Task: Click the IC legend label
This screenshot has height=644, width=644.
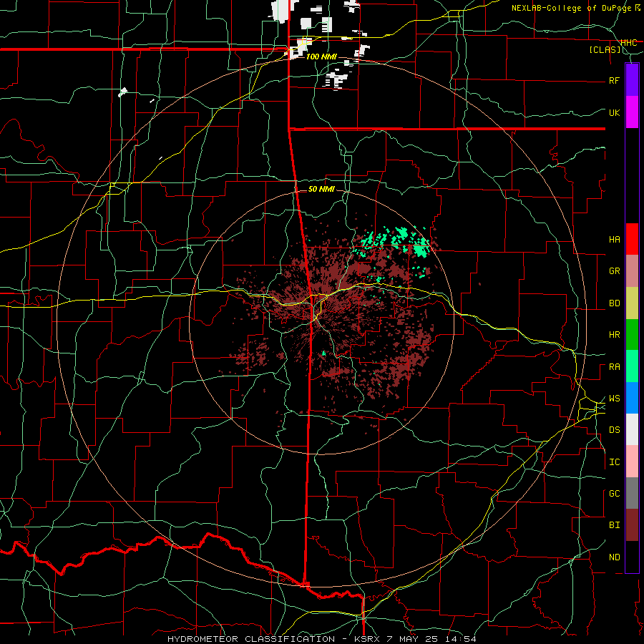Action: [614, 462]
